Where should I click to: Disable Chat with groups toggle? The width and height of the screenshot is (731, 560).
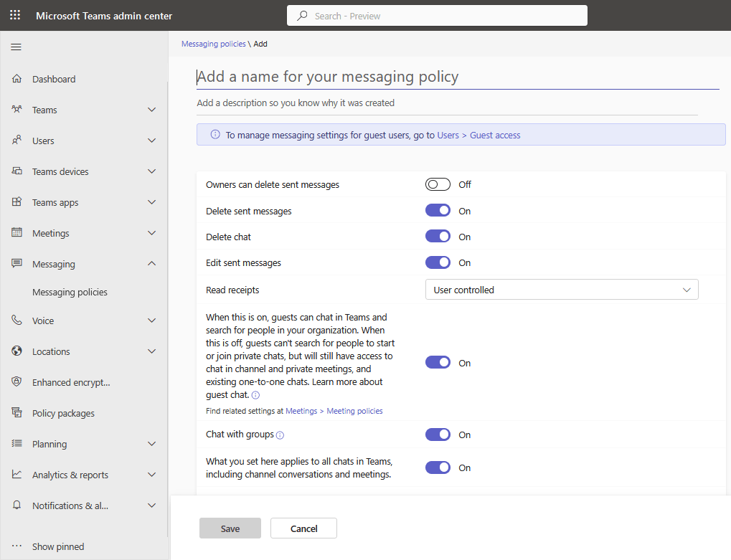pyautogui.click(x=438, y=435)
